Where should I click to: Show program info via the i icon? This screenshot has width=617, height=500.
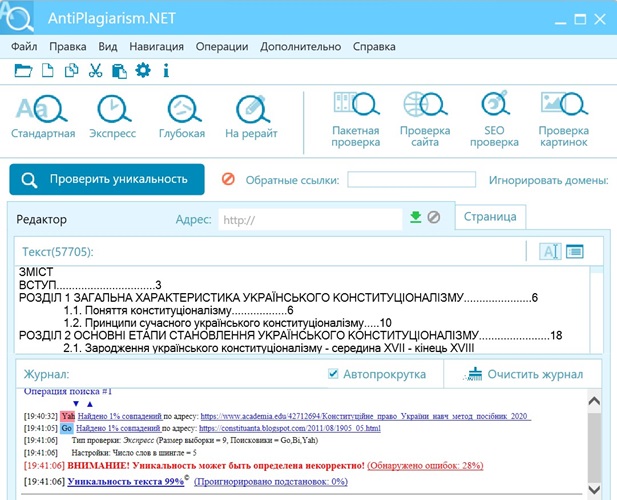coord(166,71)
